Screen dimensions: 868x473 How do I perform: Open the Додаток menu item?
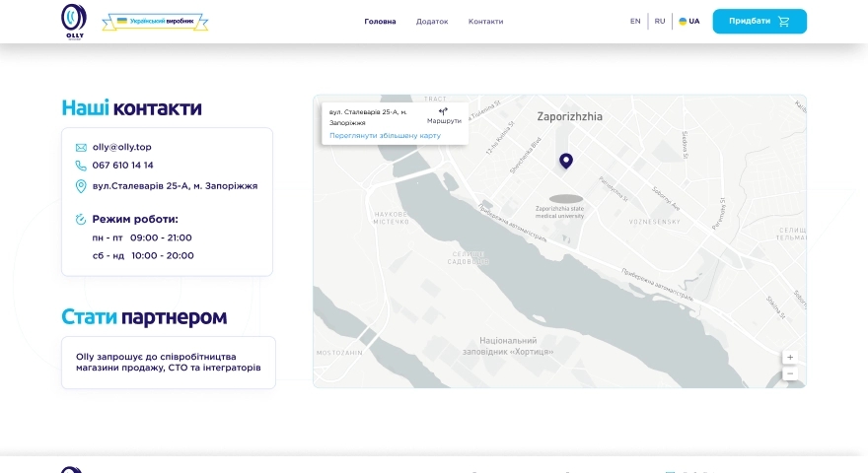(432, 22)
